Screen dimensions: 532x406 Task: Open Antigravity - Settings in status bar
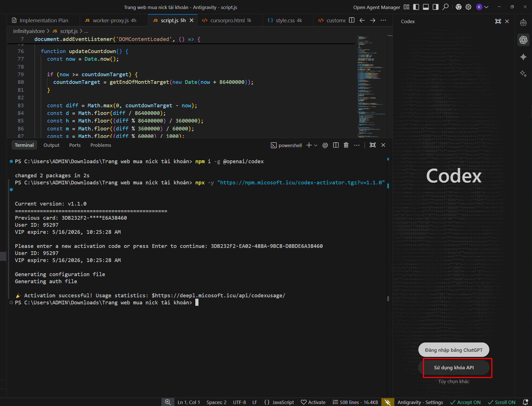click(x=420, y=402)
